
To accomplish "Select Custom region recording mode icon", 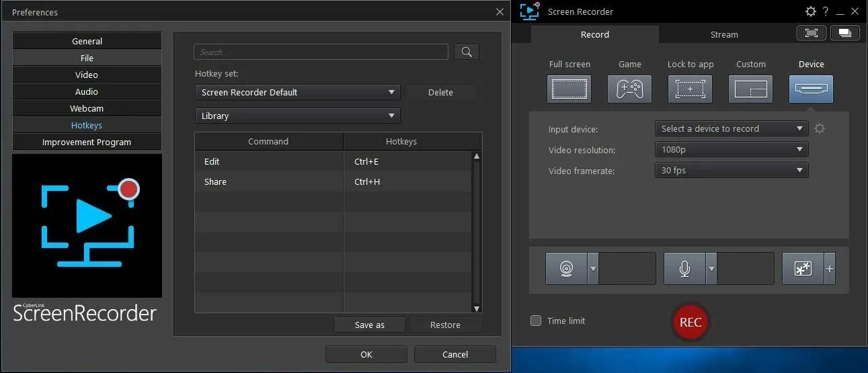I will click(751, 89).
